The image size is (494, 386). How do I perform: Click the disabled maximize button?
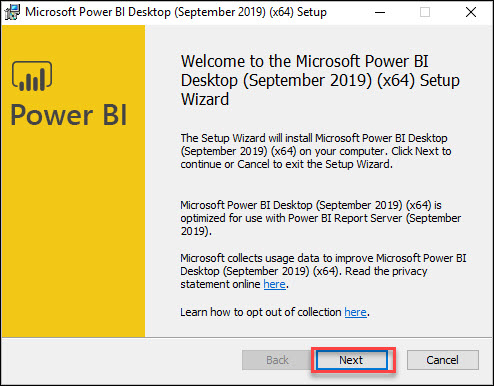click(425, 12)
